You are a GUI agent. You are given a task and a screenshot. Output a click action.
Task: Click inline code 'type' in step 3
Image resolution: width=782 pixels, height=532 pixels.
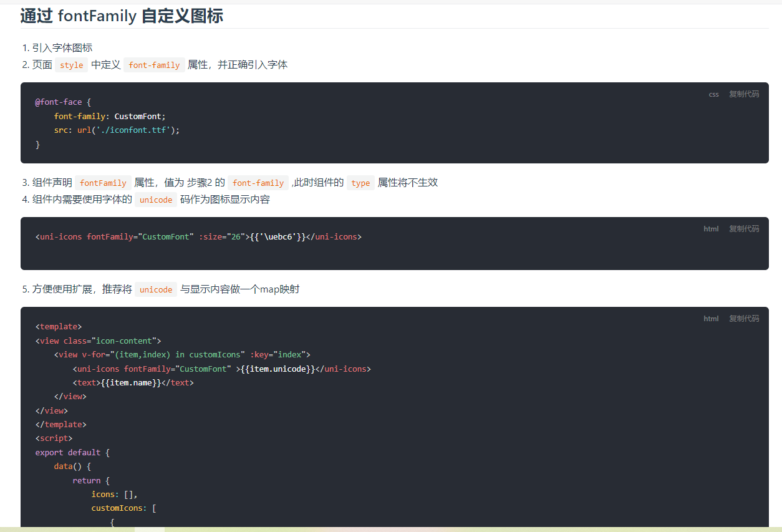coord(360,183)
